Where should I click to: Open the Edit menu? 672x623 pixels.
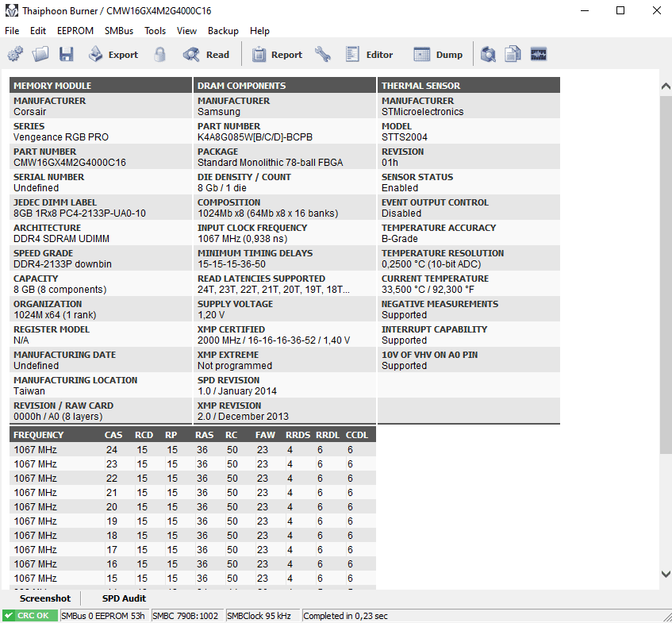tap(38, 31)
